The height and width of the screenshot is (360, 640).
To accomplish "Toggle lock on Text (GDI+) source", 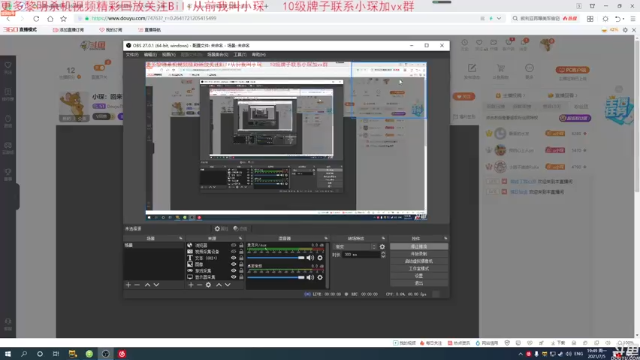I will click(241, 258).
